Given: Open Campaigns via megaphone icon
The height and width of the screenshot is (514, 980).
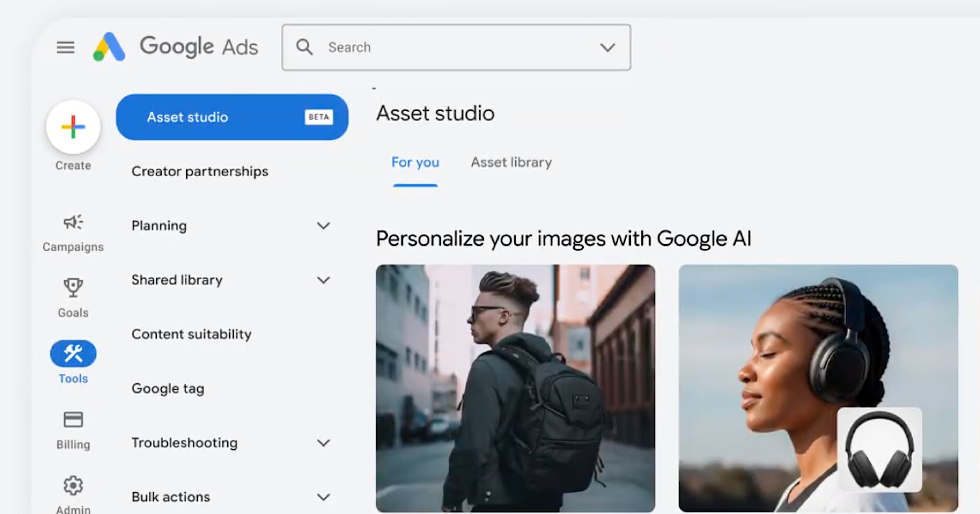Looking at the screenshot, I should (73, 222).
